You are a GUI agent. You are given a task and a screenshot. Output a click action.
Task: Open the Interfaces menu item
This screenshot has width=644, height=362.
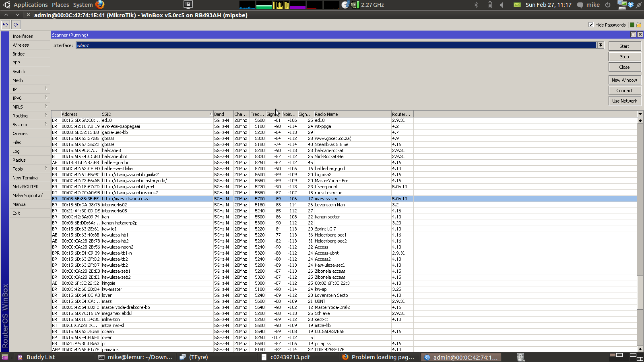click(30, 36)
